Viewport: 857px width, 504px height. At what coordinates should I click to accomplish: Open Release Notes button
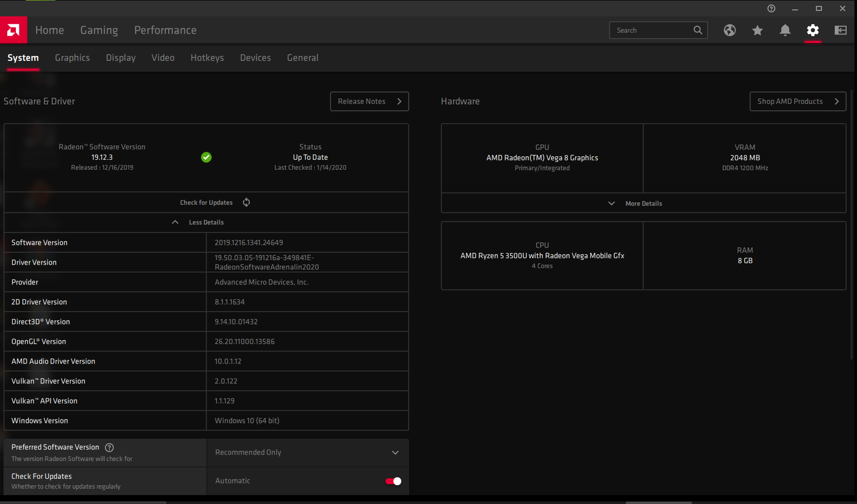[x=370, y=101]
